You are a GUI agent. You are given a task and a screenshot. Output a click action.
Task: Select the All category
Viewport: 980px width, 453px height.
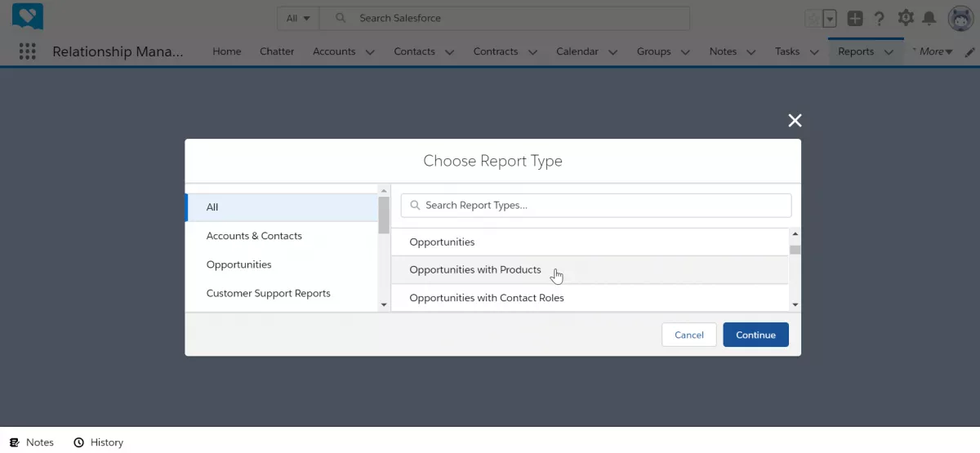pos(282,207)
